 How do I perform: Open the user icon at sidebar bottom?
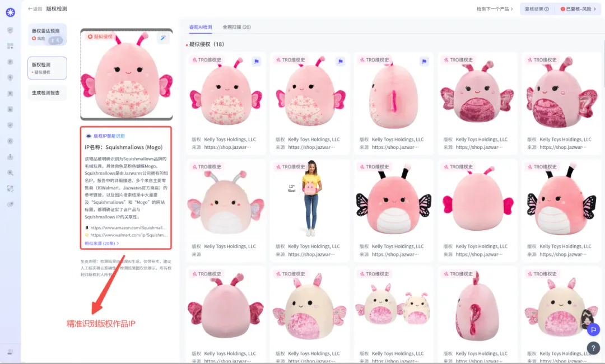click(x=11, y=352)
